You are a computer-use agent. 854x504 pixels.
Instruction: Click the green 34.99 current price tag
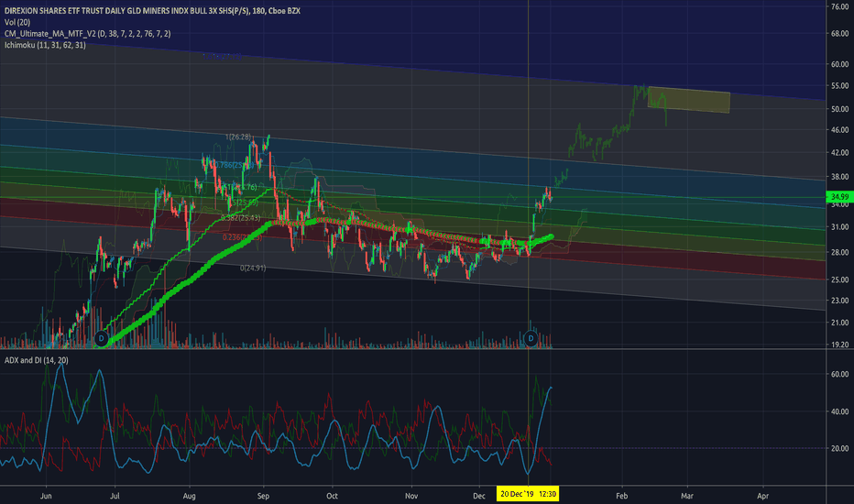(840, 197)
